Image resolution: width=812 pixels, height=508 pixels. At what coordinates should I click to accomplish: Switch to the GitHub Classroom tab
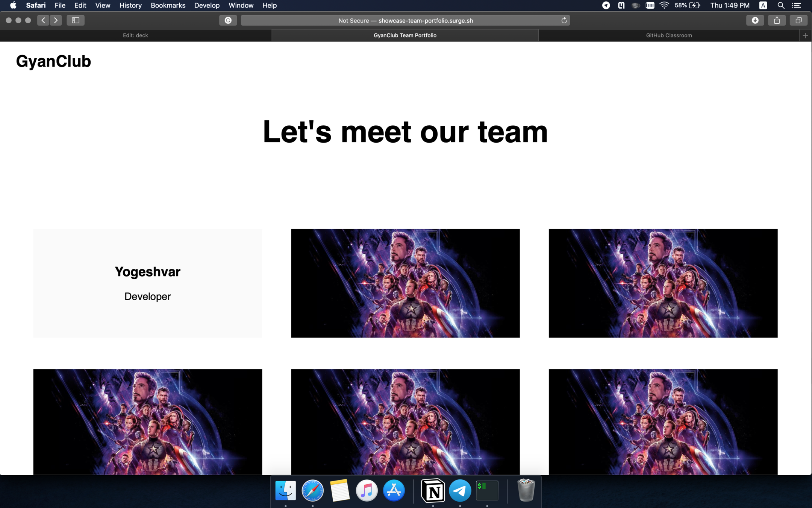pos(669,35)
